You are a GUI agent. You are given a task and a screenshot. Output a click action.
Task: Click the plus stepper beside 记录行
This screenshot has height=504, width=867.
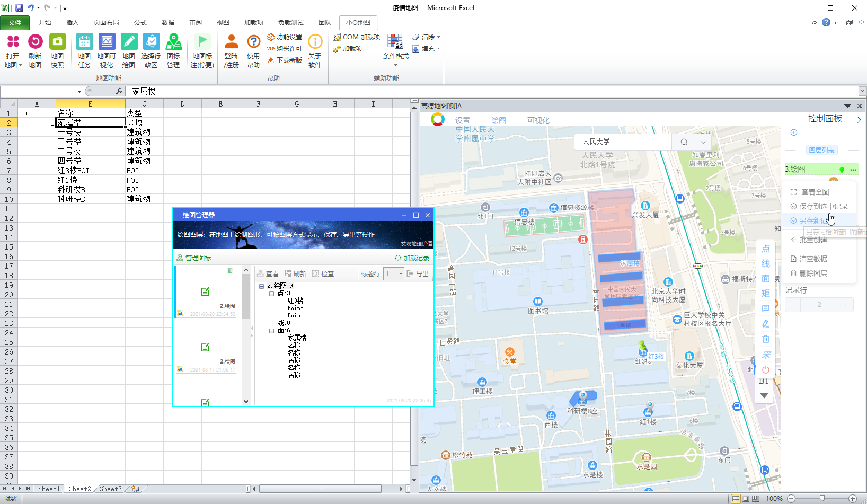click(845, 305)
